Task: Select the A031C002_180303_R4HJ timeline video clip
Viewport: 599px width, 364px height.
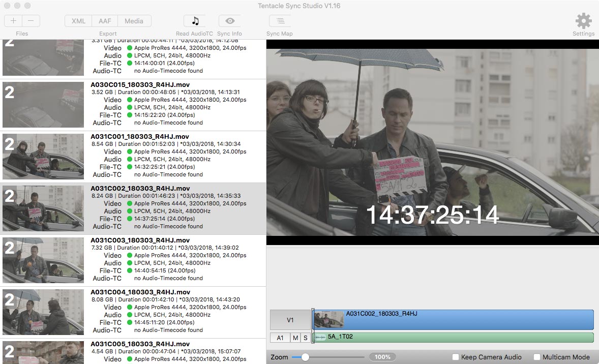Action: pyautogui.click(x=454, y=320)
